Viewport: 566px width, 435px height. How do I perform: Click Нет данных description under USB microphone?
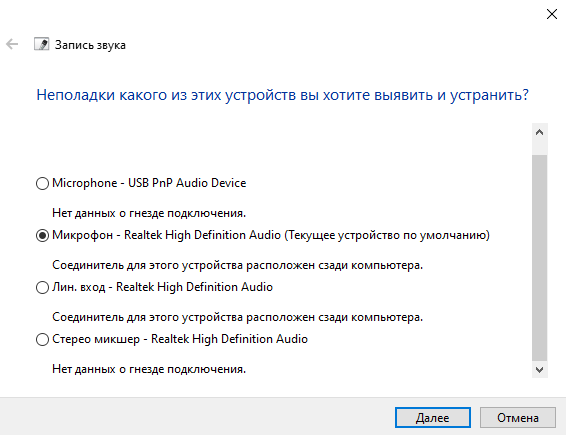coord(149,213)
